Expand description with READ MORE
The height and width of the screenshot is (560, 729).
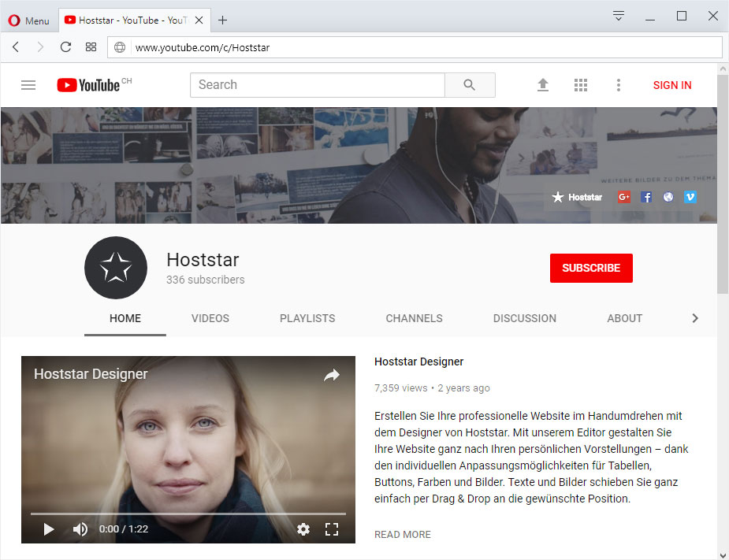click(x=403, y=535)
